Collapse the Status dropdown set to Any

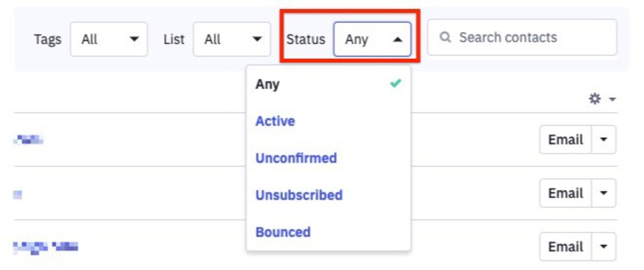coord(372,39)
